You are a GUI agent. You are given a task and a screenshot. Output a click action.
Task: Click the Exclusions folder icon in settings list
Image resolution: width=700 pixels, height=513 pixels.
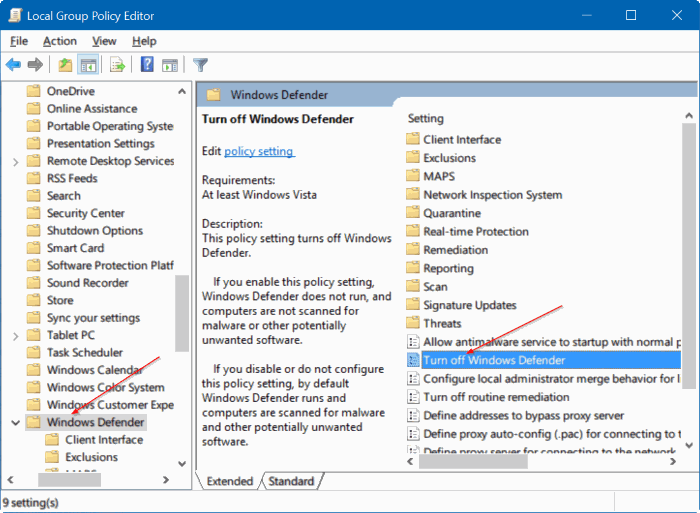coord(413,158)
